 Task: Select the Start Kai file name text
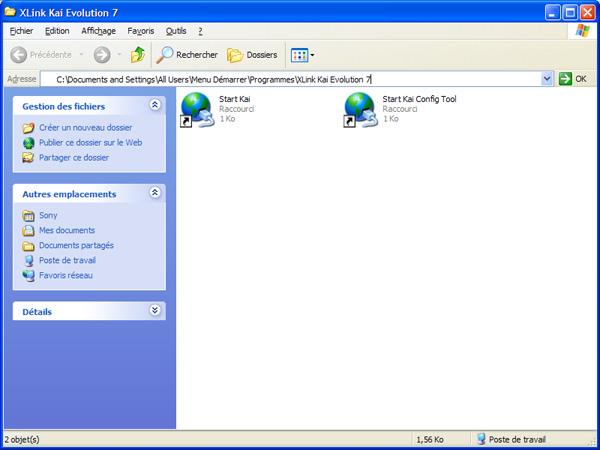point(235,99)
